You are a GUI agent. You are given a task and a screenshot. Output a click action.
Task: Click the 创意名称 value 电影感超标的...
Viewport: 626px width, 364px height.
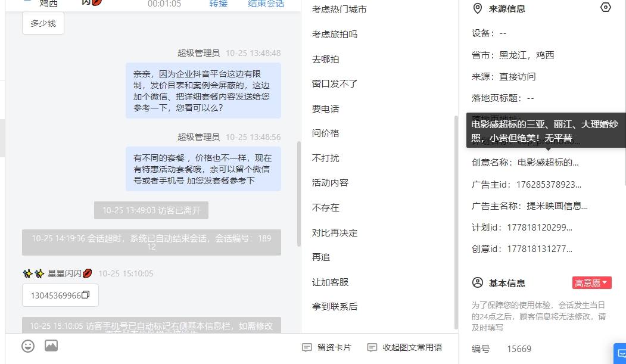pyautogui.click(x=548, y=163)
